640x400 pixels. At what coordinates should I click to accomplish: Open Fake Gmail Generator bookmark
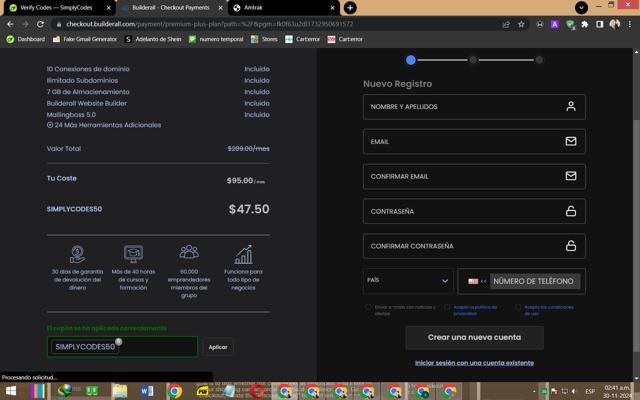85,39
